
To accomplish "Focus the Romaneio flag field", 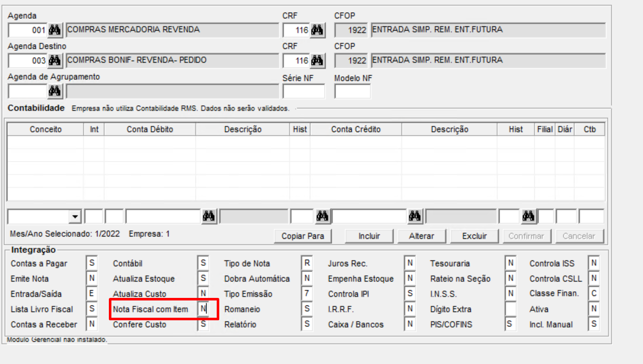I will tap(307, 309).
